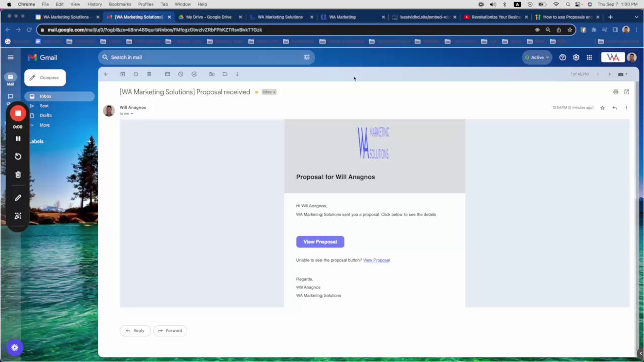Switch to bestvidhd.site tab

(423, 17)
